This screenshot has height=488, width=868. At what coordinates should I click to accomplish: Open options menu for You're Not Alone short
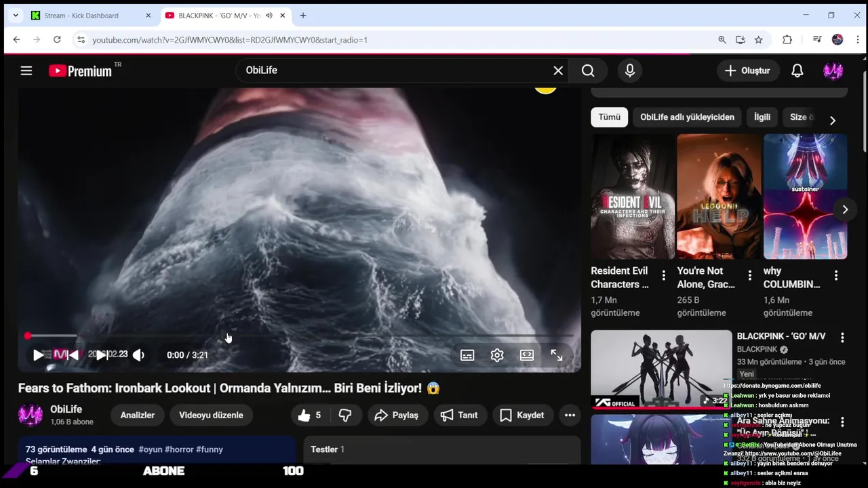[749, 275]
